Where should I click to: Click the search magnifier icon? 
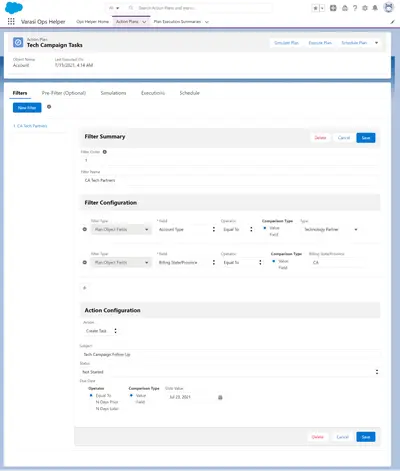coord(131,8)
